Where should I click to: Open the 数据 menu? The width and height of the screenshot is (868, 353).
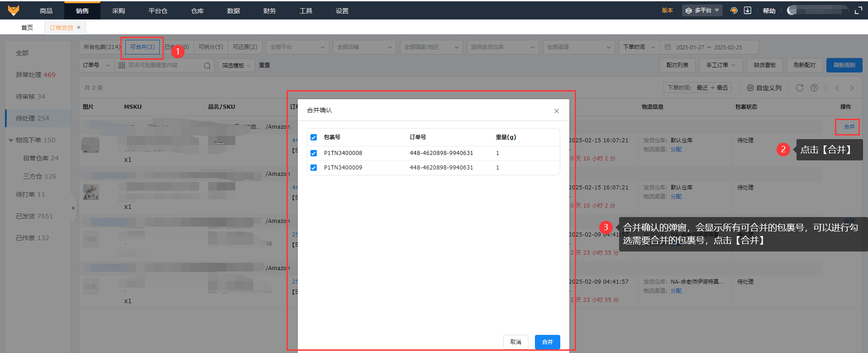234,11
